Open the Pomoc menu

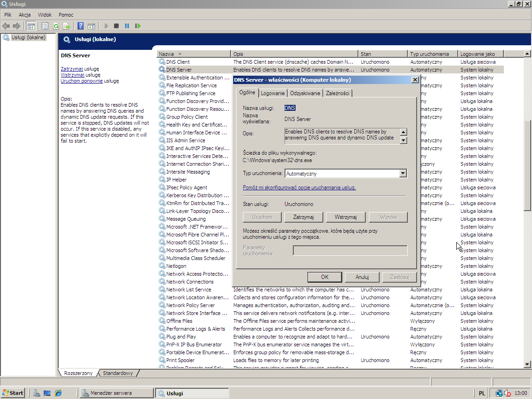(x=66, y=15)
